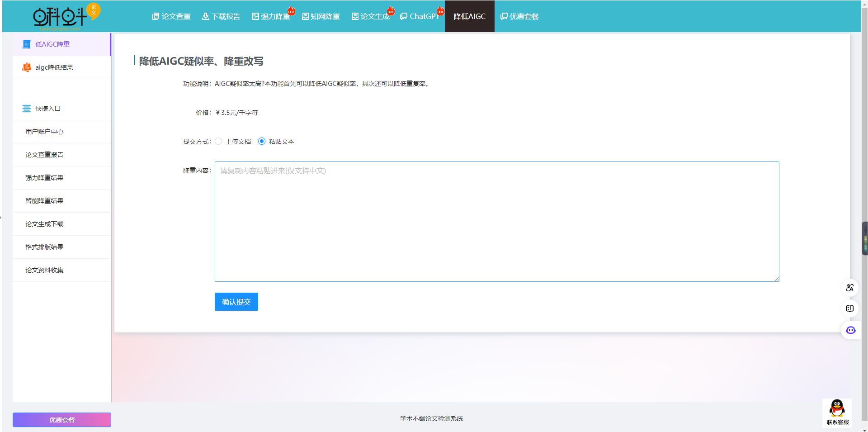Open 用户账户中心 in the sidebar
This screenshot has width=868, height=432.
(44, 132)
